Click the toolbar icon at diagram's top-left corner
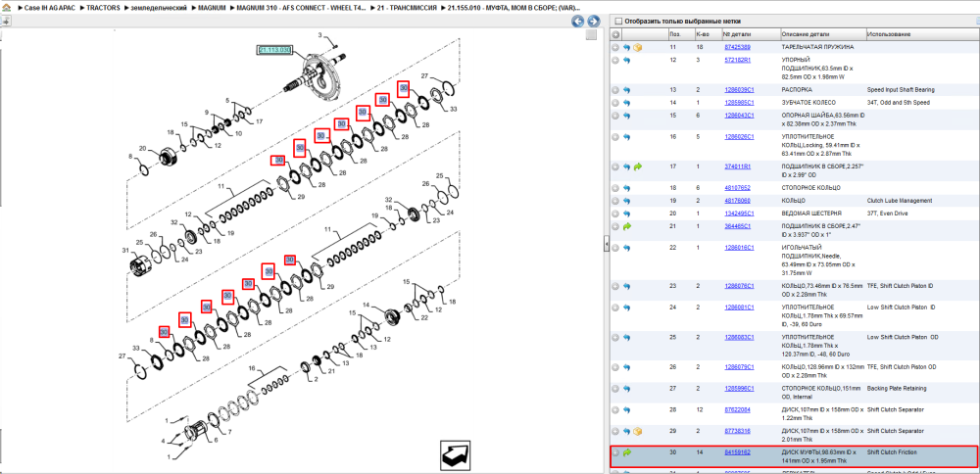This screenshot has height=474, width=980. pyautogui.click(x=6, y=22)
